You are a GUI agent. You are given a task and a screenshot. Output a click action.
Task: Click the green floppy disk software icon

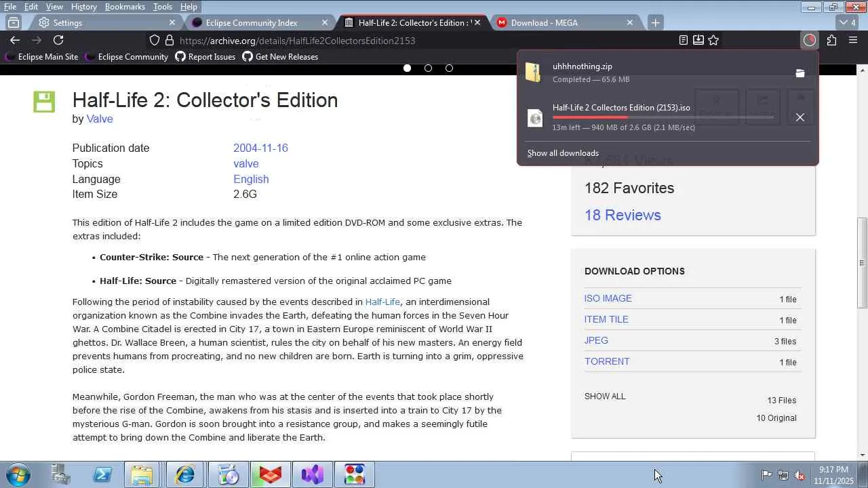(44, 102)
